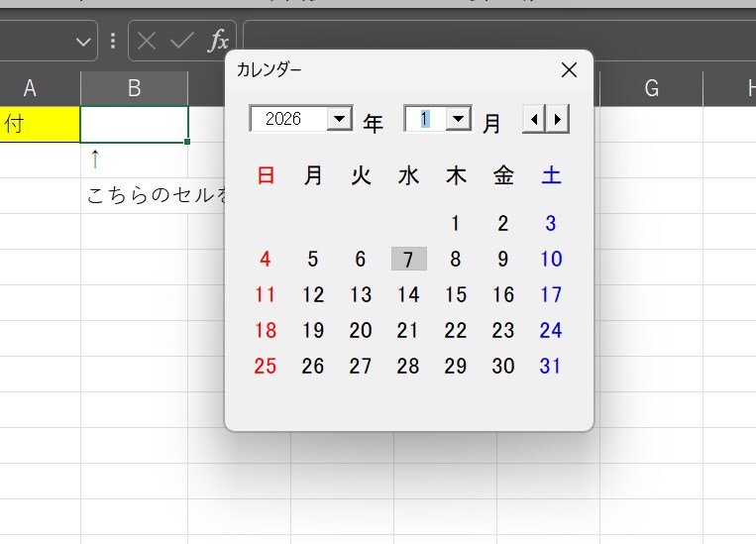Select Saturday date 24

tap(551, 330)
